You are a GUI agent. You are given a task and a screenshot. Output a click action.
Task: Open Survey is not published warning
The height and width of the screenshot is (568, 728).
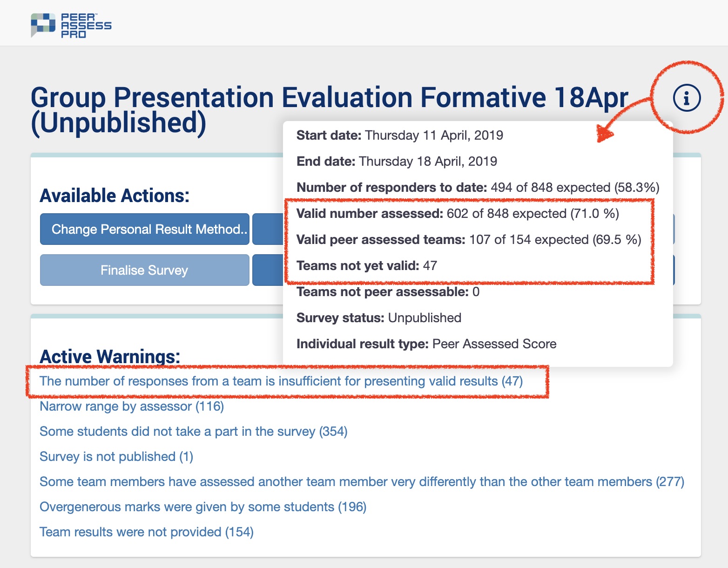point(116,457)
